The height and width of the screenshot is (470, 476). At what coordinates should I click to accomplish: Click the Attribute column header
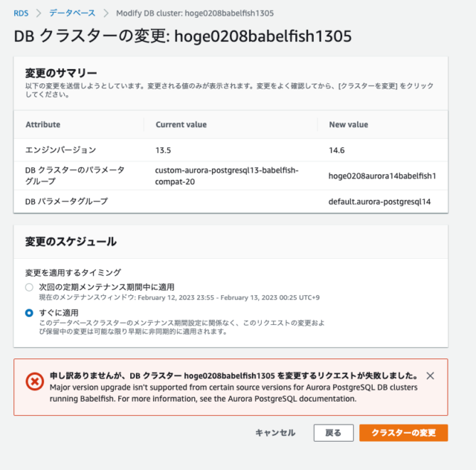[43, 124]
